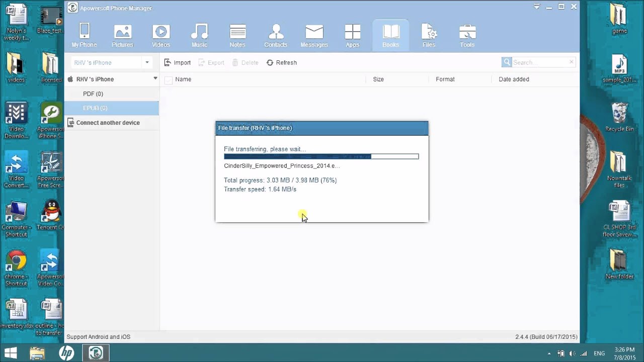Click the CinderSilly_Empowered_Princess file name text
Screen dimensions: 644x362
(x=282, y=166)
